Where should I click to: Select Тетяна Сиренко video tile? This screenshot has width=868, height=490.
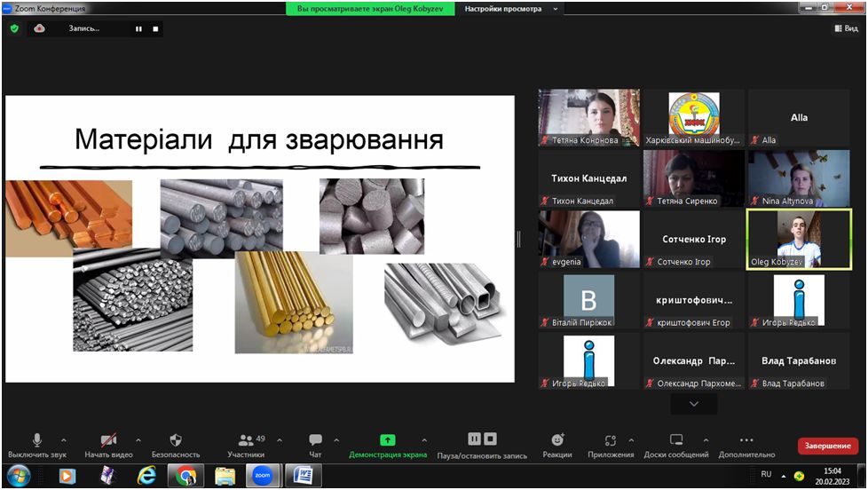[x=694, y=178]
